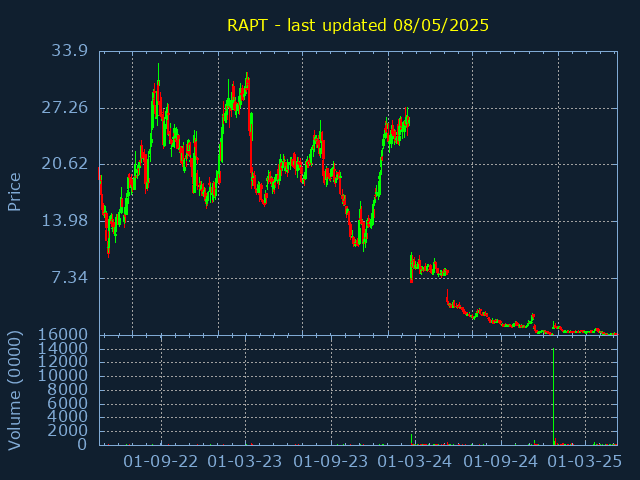
Task: Click the volume axis label 12000
Action: (x=63, y=362)
